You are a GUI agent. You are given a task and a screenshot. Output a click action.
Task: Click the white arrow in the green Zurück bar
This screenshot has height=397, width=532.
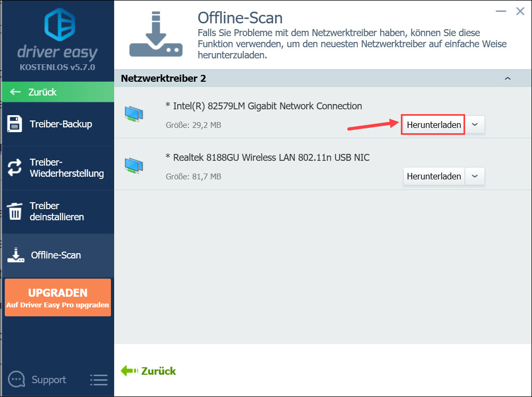15,91
